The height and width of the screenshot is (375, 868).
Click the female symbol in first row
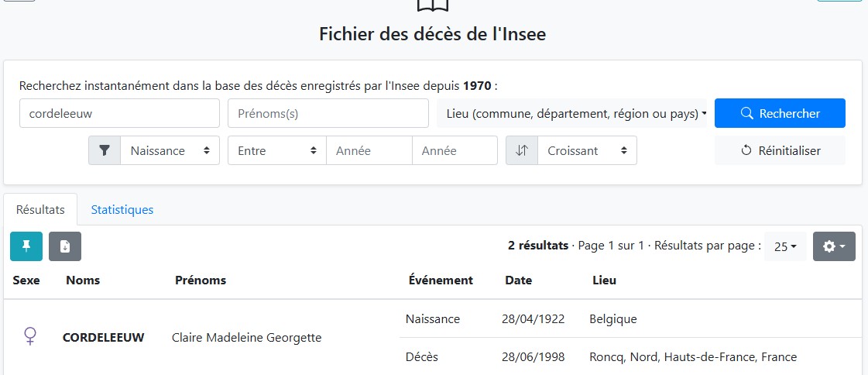pyautogui.click(x=30, y=336)
